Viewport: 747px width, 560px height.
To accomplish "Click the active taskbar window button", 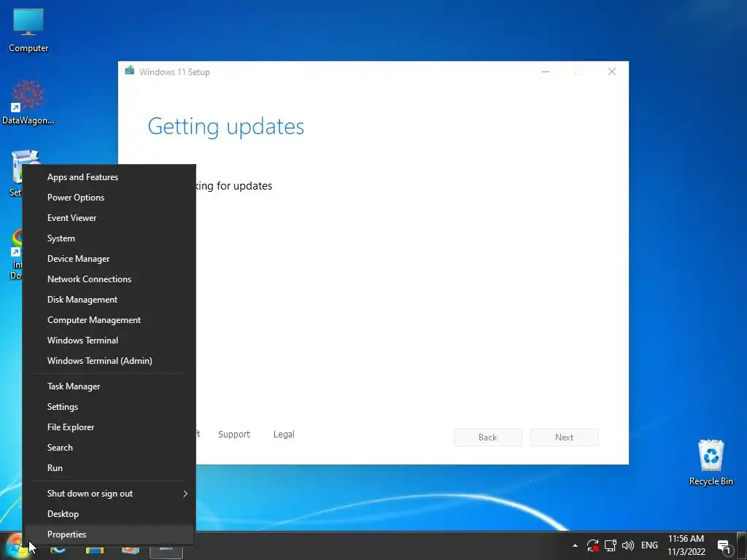I will 166,551.
